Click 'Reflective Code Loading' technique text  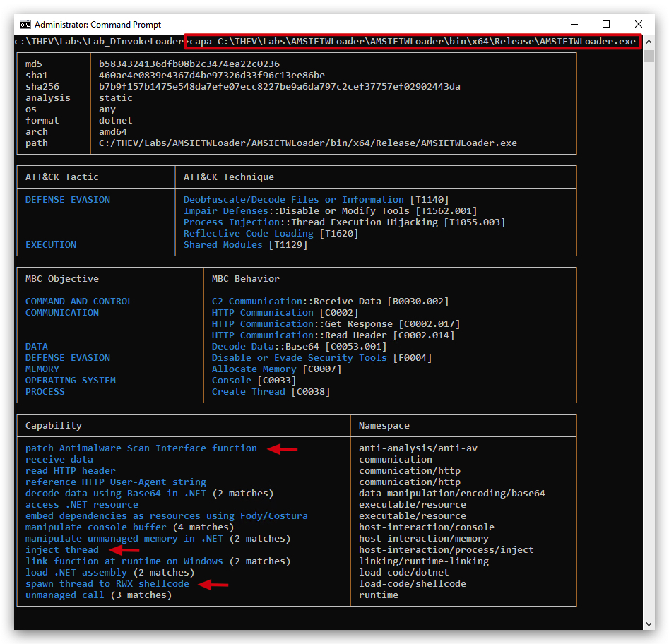[249, 234]
